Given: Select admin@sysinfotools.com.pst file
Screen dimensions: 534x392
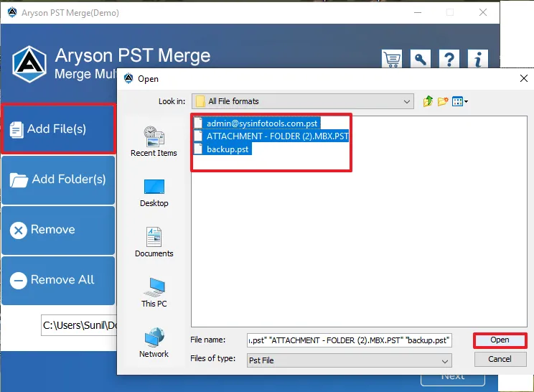Looking at the screenshot, I should (257, 123).
